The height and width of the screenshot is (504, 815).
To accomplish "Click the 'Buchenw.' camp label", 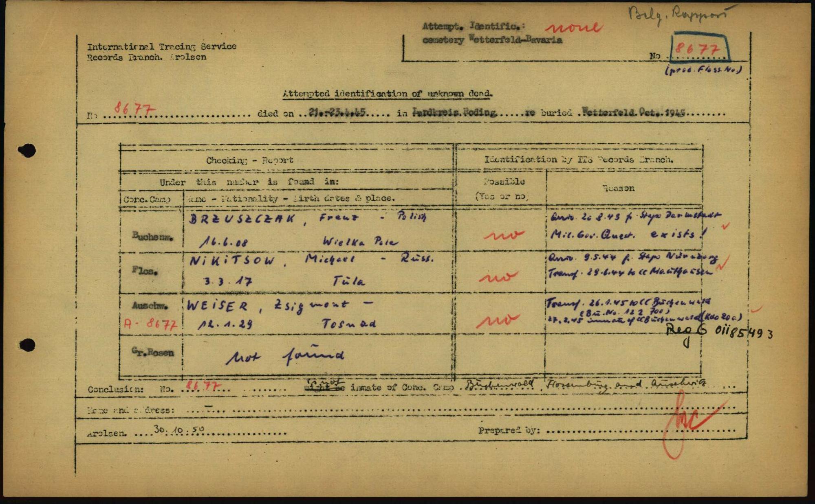I will pos(152,236).
